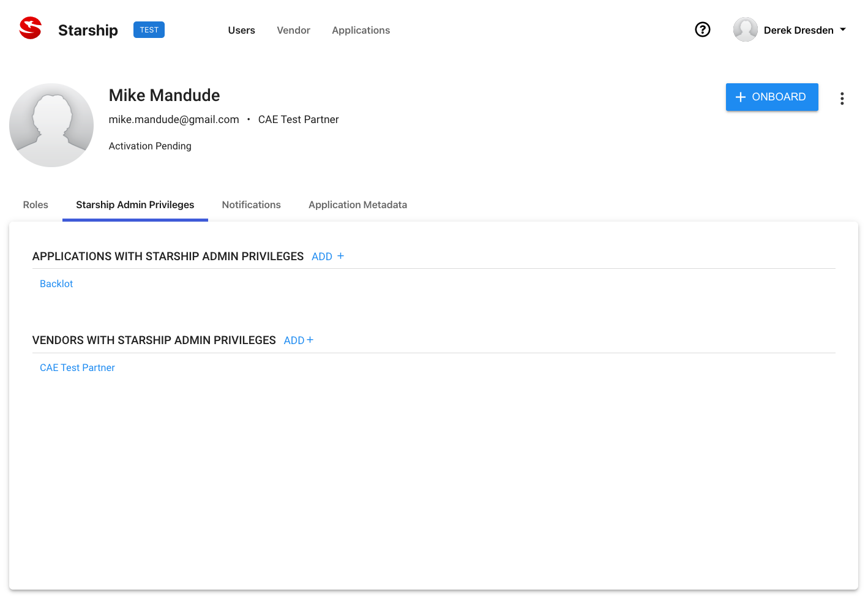Click the TEST environment badge
Image resolution: width=868 pixels, height=600 pixels.
[x=149, y=30]
